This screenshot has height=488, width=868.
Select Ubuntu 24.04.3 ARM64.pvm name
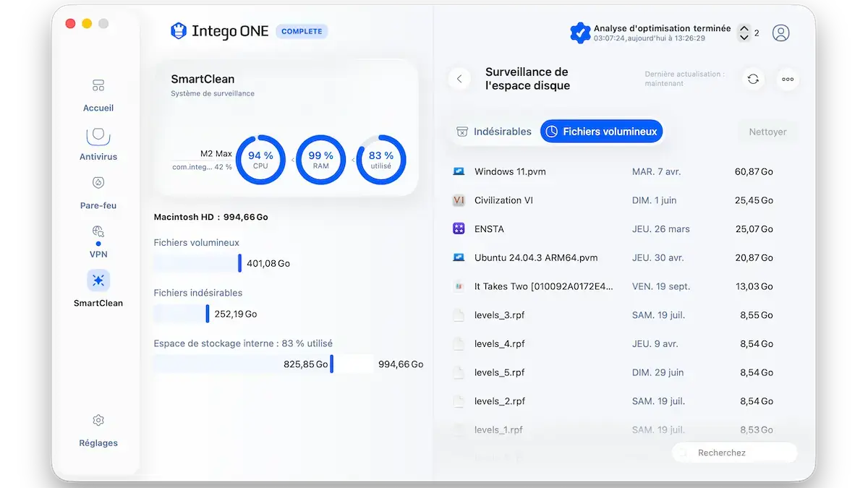tap(536, 257)
